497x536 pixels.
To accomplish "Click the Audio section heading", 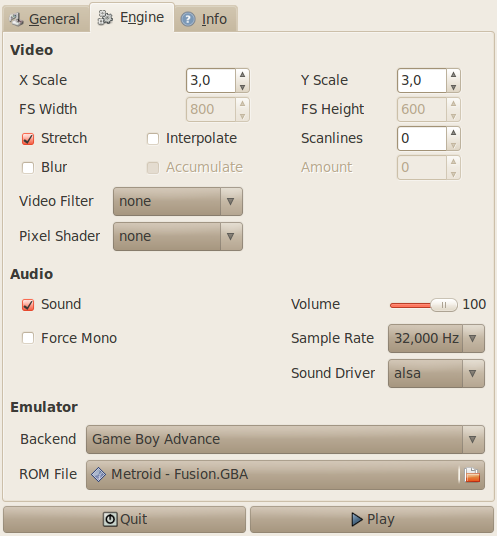I will [x=31, y=274].
